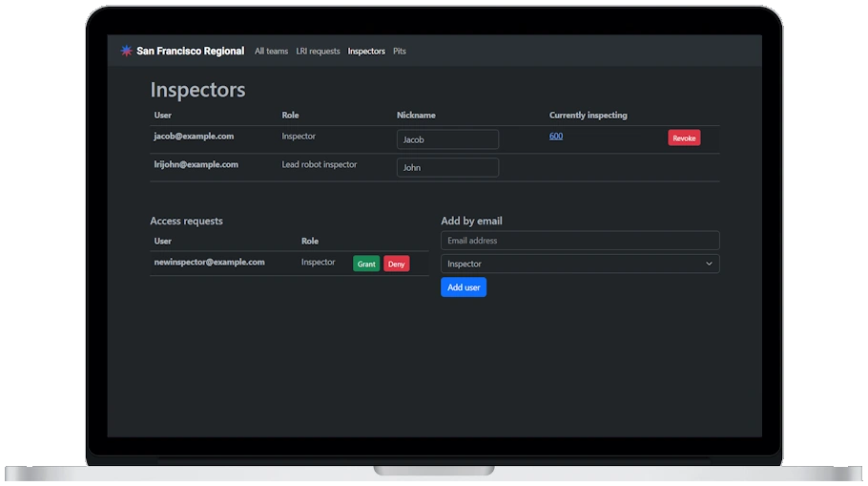Click the red and blue star logo

tap(126, 52)
